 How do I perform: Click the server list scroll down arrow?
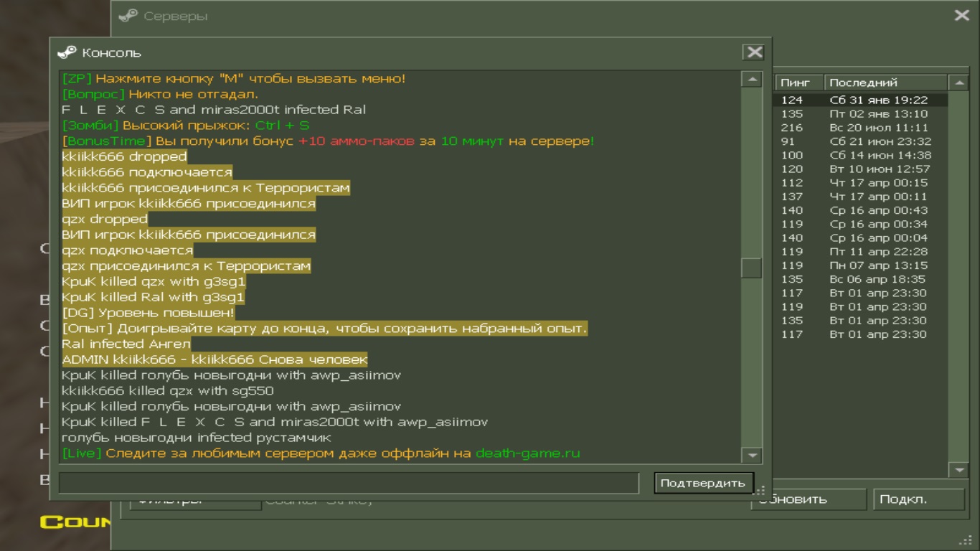pos(958,470)
